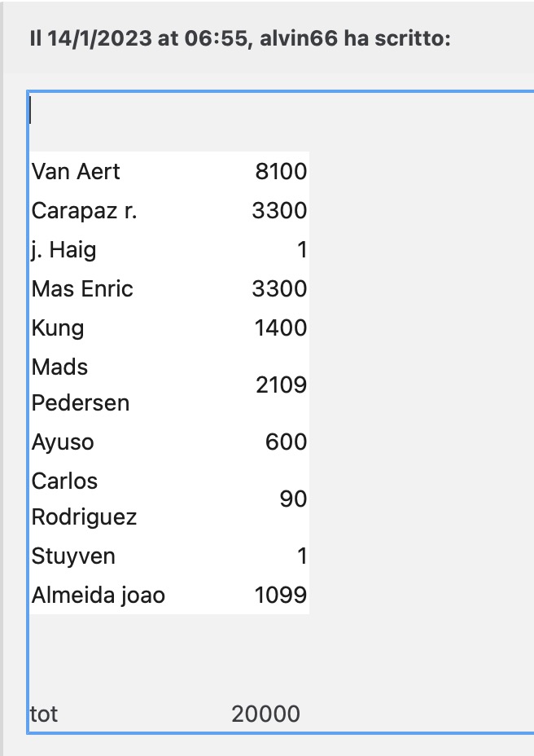Select the 90 value cell
This screenshot has height=756, width=534.
coord(293,499)
